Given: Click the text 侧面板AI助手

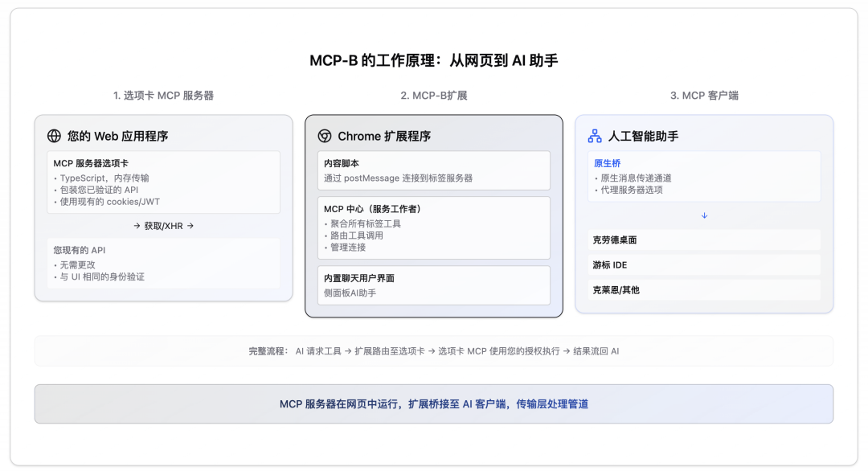Looking at the screenshot, I should pos(350,293).
